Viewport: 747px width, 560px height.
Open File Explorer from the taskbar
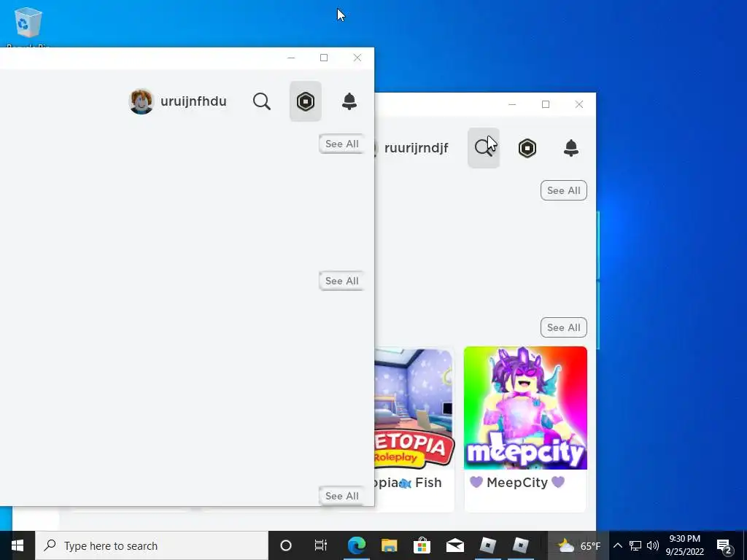(390, 545)
